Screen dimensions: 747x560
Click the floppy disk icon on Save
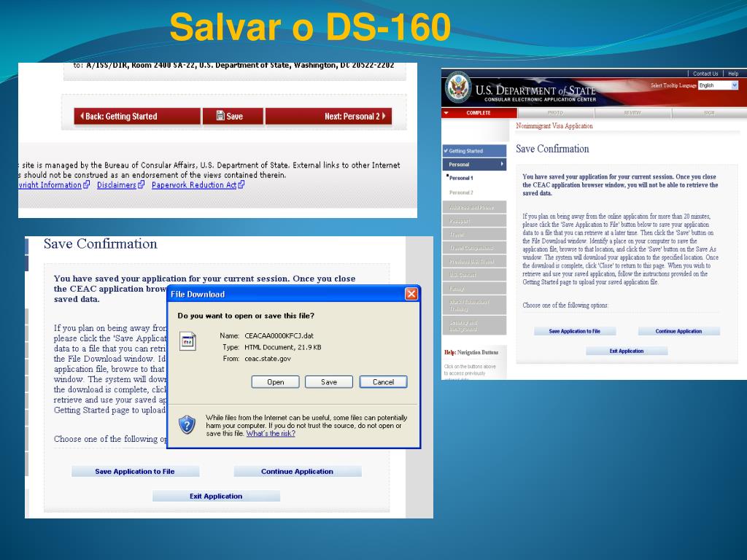click(220, 116)
